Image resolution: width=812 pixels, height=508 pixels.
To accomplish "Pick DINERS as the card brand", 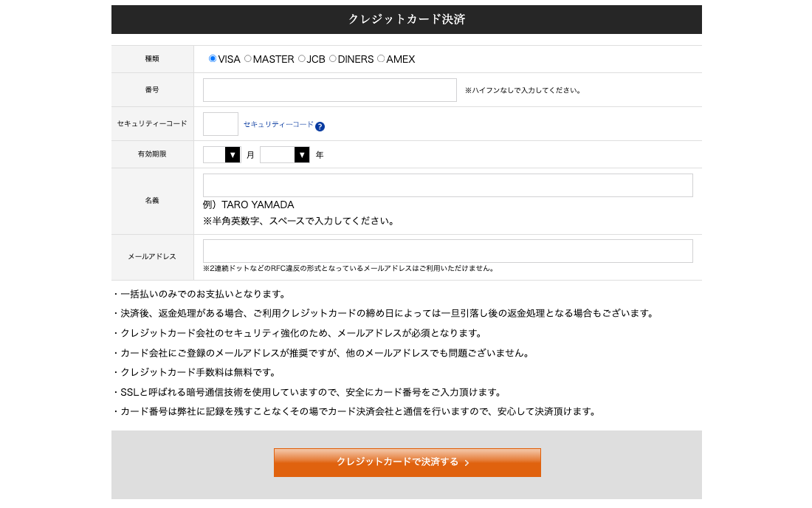I will click(x=332, y=58).
